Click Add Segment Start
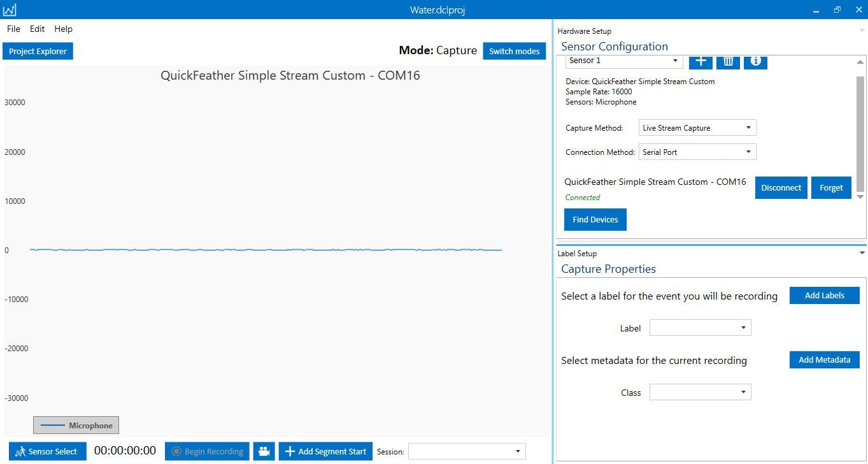 tap(325, 451)
